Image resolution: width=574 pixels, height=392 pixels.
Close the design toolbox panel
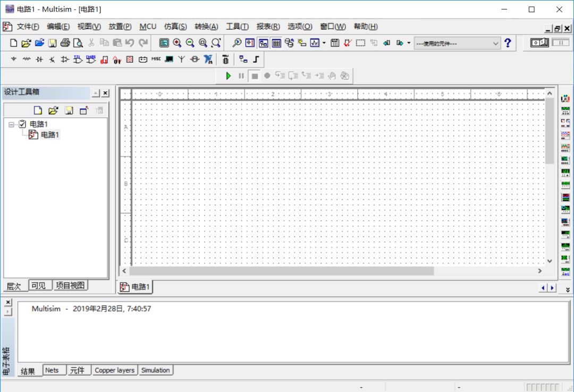[x=105, y=93]
